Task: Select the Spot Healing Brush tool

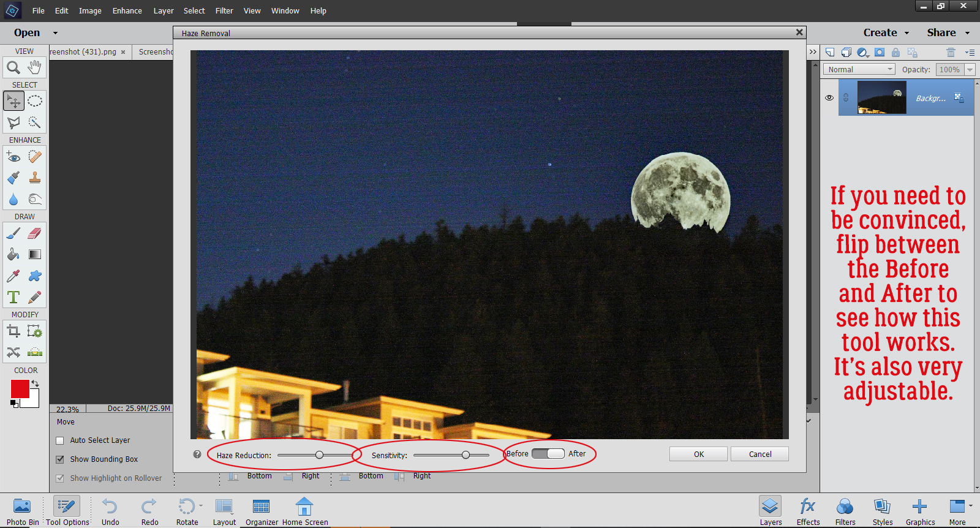Action: tap(35, 157)
